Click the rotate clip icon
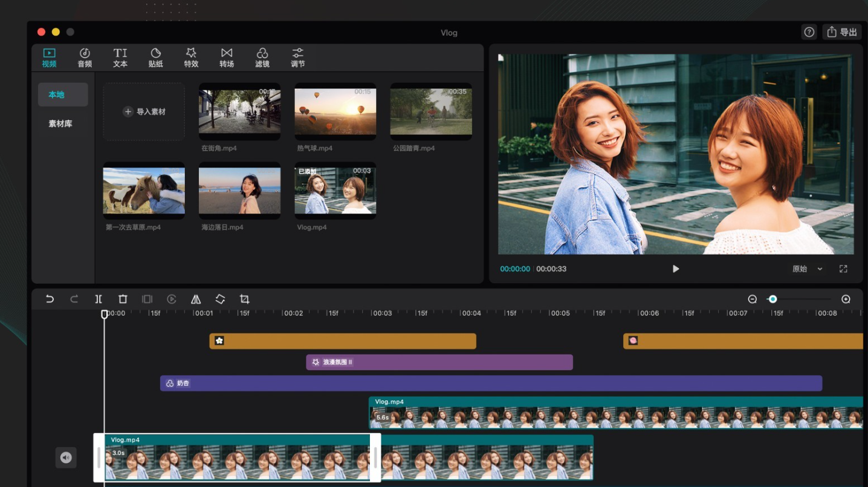This screenshot has width=868, height=487. point(220,299)
